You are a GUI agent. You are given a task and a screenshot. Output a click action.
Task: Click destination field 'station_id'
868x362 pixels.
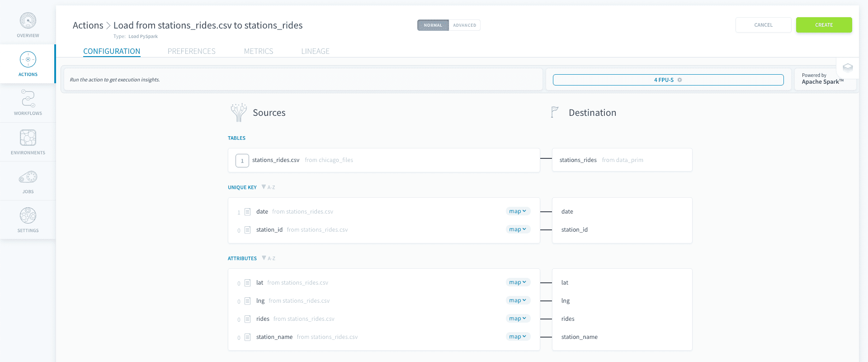click(x=575, y=229)
